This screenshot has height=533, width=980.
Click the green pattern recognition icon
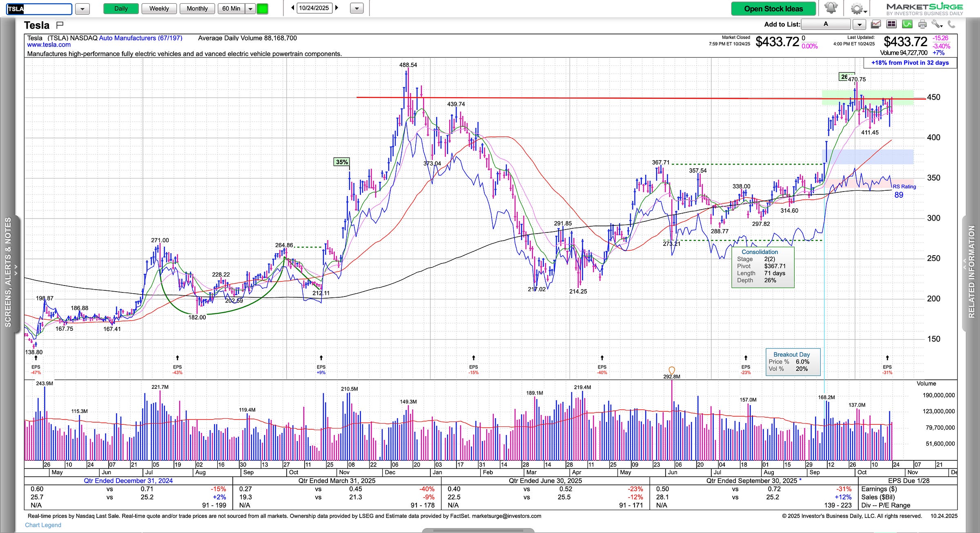pos(907,25)
